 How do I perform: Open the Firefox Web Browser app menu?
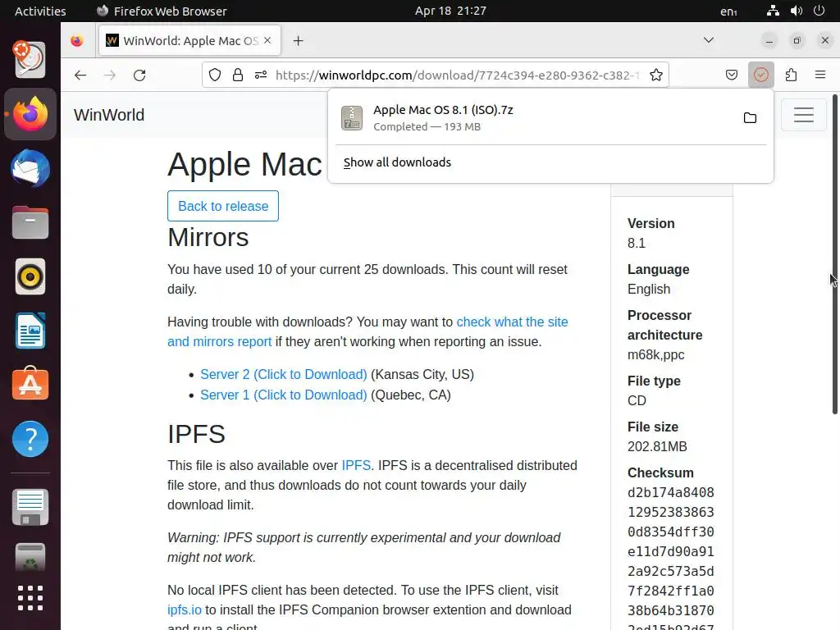pyautogui.click(x=162, y=11)
